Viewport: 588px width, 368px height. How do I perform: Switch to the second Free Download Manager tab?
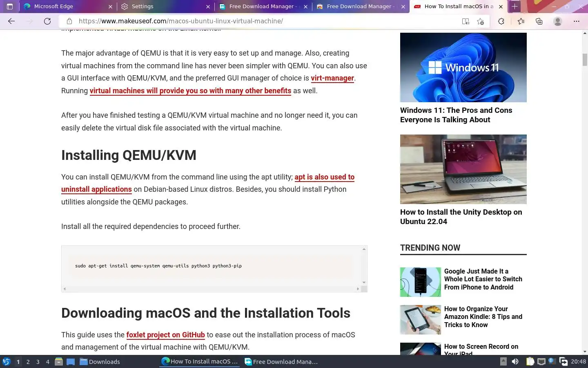361,7
